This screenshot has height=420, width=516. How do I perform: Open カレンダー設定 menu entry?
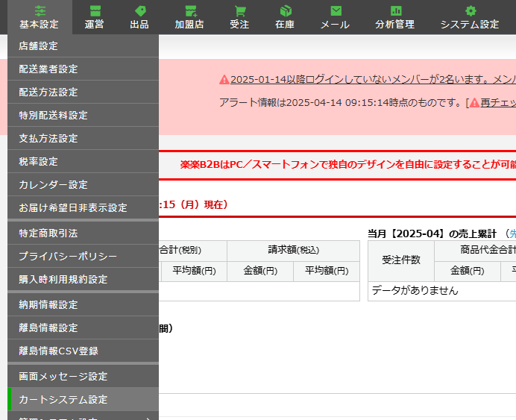[83, 184]
